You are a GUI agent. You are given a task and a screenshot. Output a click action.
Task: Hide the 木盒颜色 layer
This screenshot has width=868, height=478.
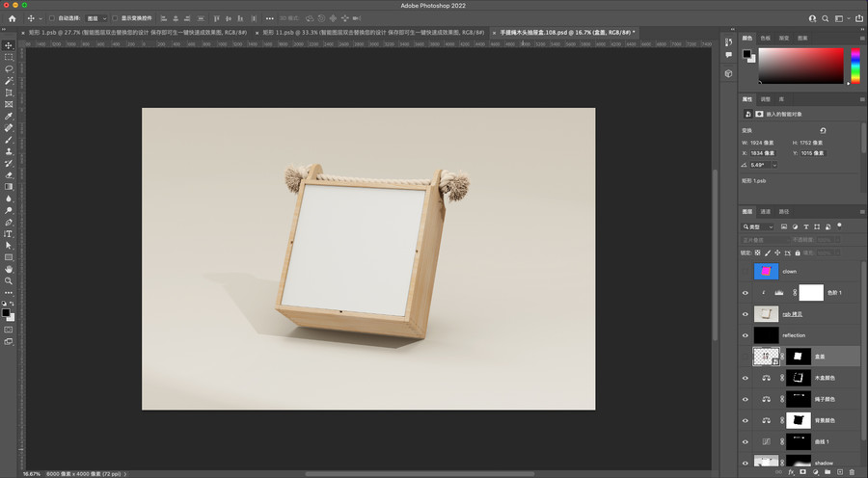click(746, 378)
